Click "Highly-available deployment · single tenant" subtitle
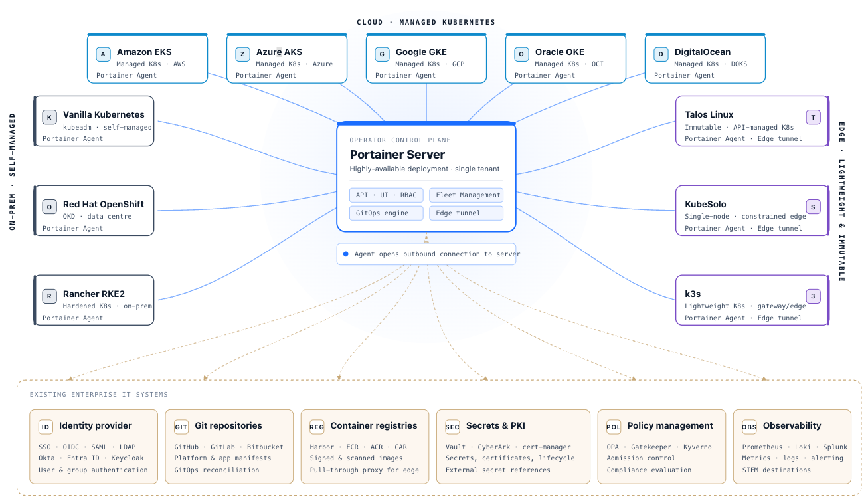868x503 pixels. (425, 169)
